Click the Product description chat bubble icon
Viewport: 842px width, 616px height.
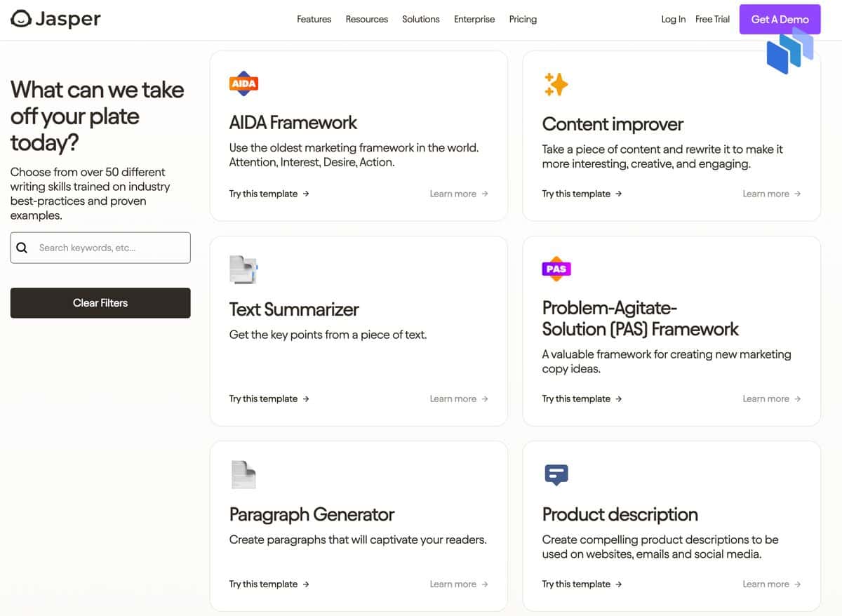coord(556,475)
